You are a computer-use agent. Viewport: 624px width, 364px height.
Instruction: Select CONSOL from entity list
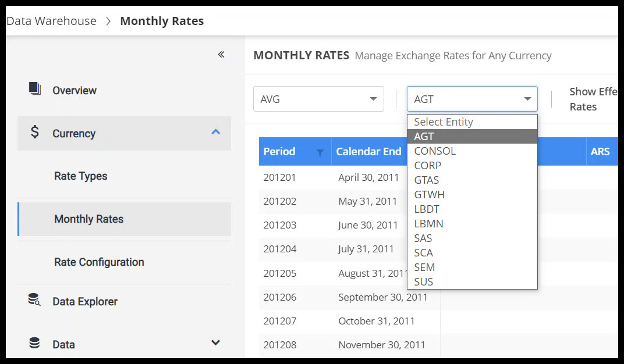pyautogui.click(x=435, y=151)
